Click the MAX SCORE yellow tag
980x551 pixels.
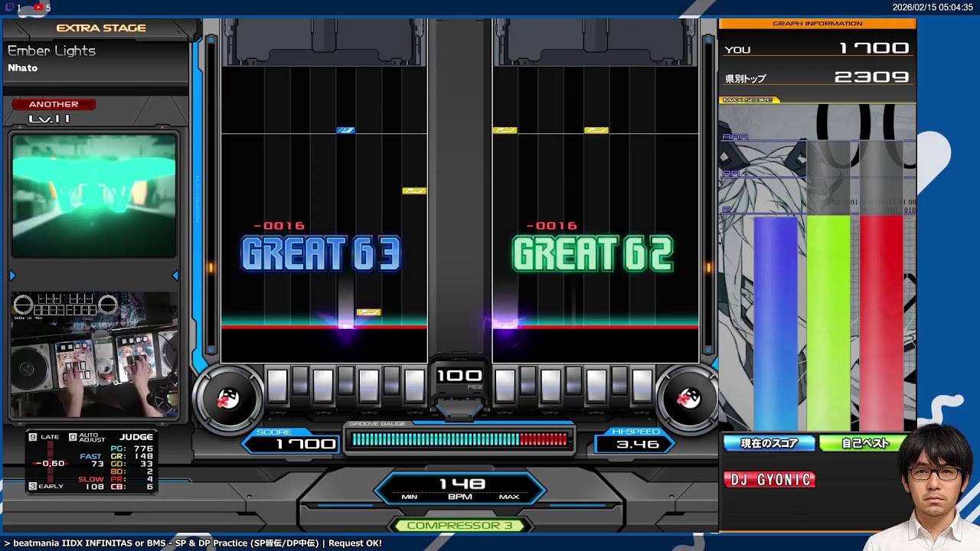click(x=750, y=100)
